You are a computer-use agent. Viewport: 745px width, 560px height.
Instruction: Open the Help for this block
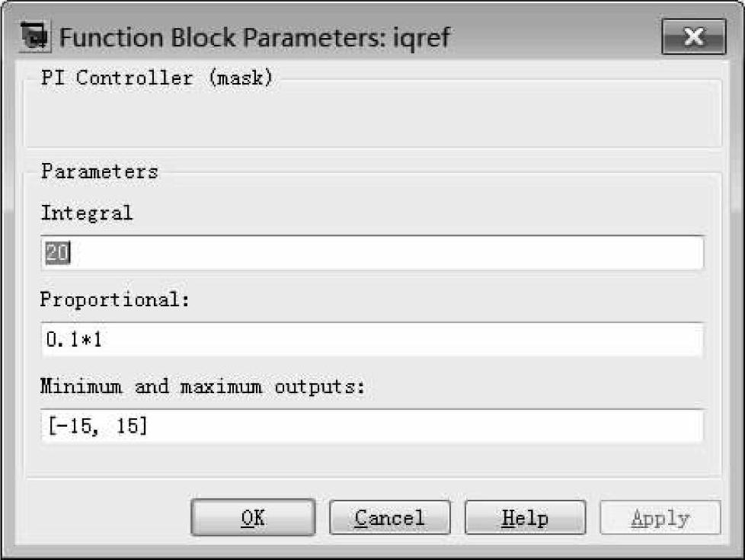pyautogui.click(x=525, y=518)
